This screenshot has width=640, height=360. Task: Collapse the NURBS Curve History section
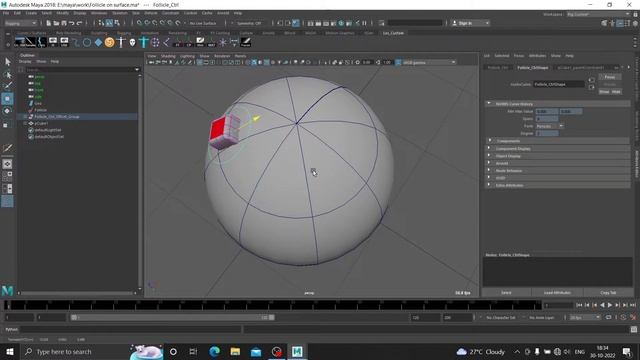pyautogui.click(x=489, y=104)
